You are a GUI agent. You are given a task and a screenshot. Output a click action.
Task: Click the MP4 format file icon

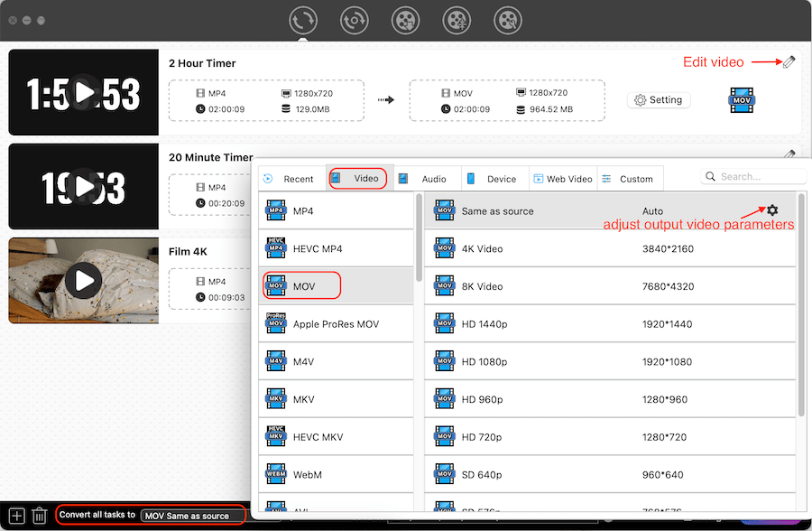click(275, 210)
